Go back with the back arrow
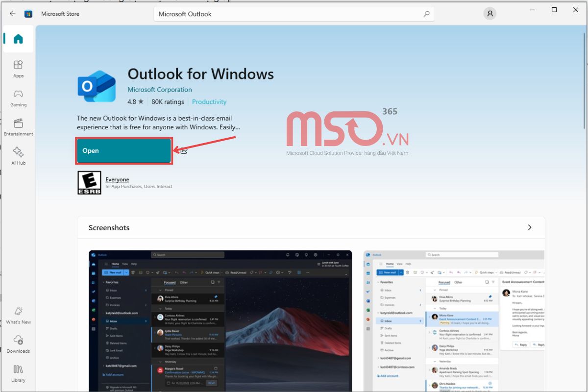Image resolution: width=588 pixels, height=392 pixels. point(12,14)
